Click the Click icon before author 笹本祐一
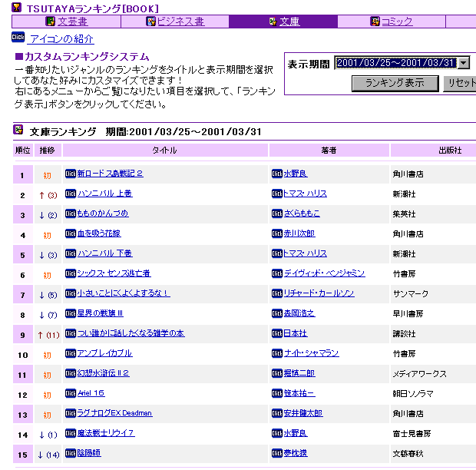Screen dimensions: 476x470 (x=277, y=393)
